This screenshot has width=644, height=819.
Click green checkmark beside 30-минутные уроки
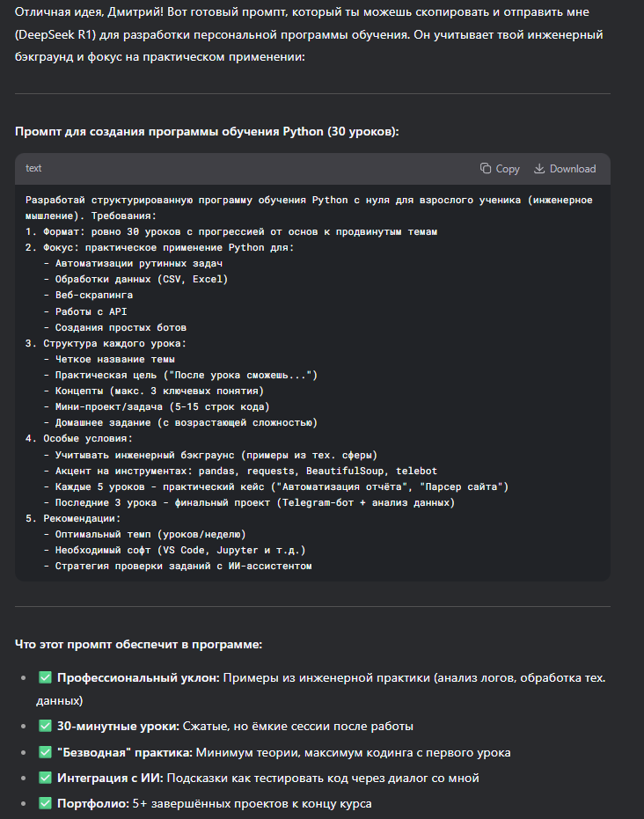pos(45,727)
